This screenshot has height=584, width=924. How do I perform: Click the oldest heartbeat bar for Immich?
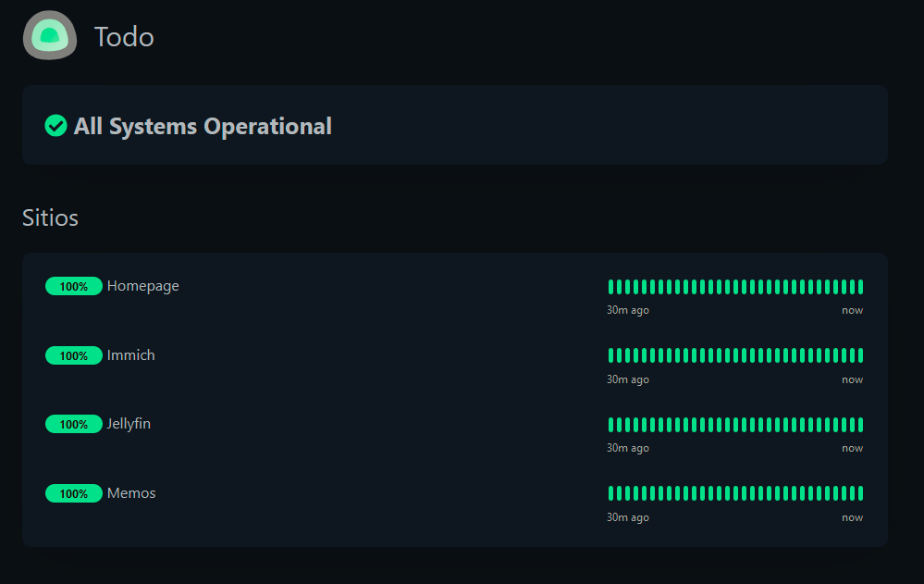point(610,355)
